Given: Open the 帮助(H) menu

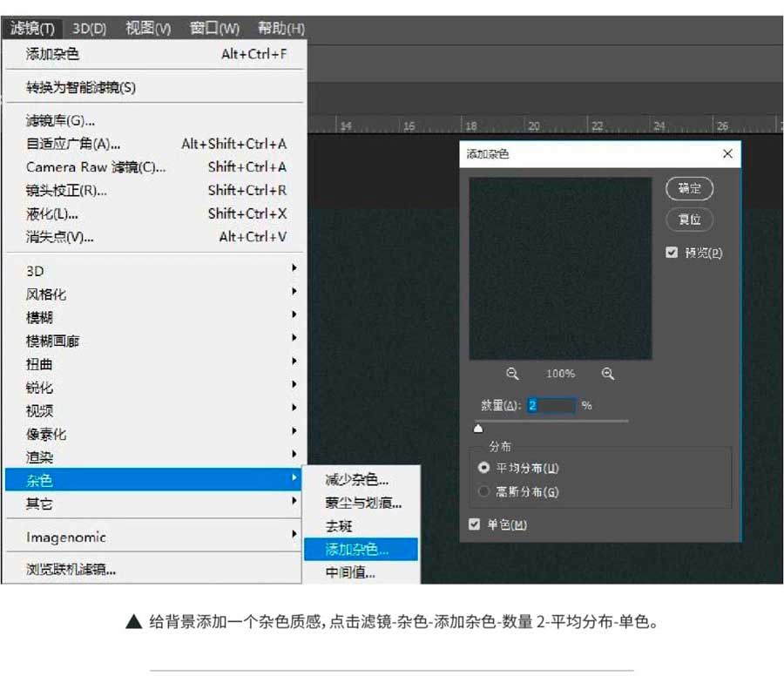Looking at the screenshot, I should click(x=281, y=28).
